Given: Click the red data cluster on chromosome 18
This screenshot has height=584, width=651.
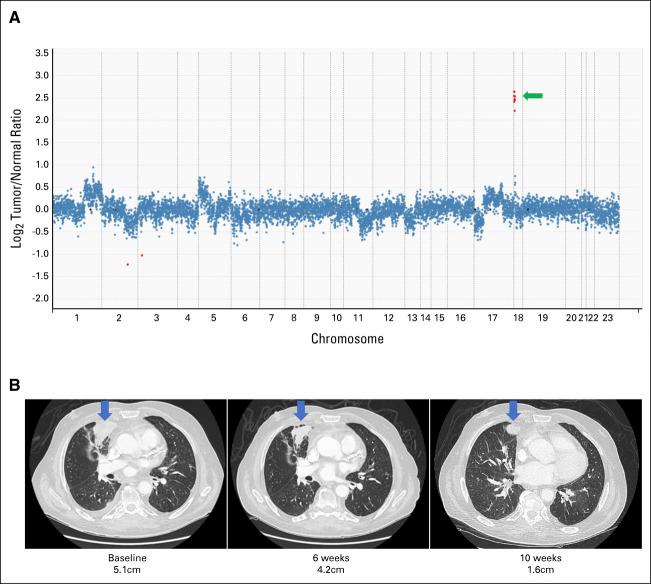Looking at the screenshot, I should tap(514, 98).
